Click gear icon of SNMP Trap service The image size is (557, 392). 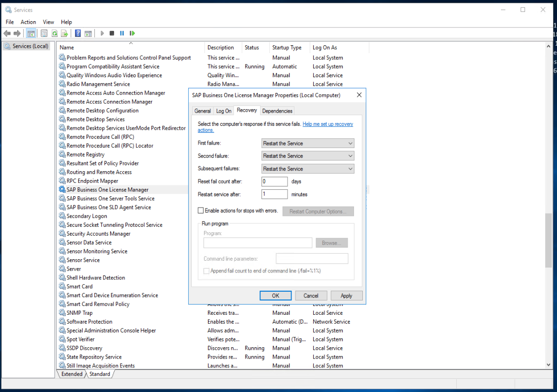[62, 313]
